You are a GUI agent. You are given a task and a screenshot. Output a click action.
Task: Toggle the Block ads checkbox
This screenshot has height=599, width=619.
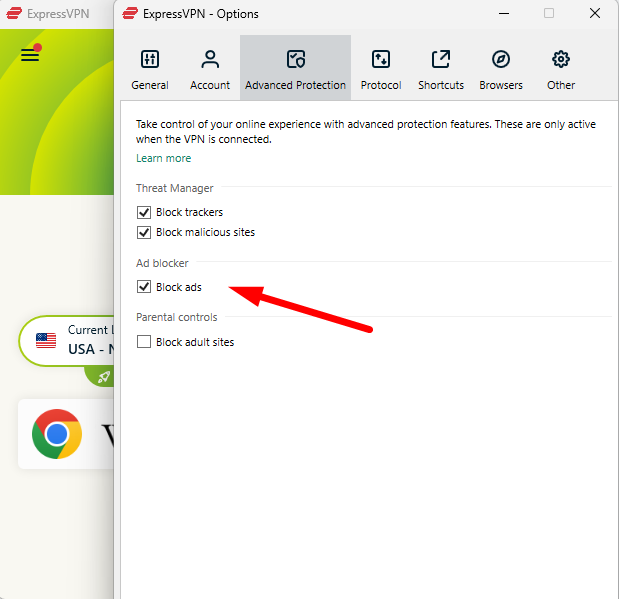(144, 287)
